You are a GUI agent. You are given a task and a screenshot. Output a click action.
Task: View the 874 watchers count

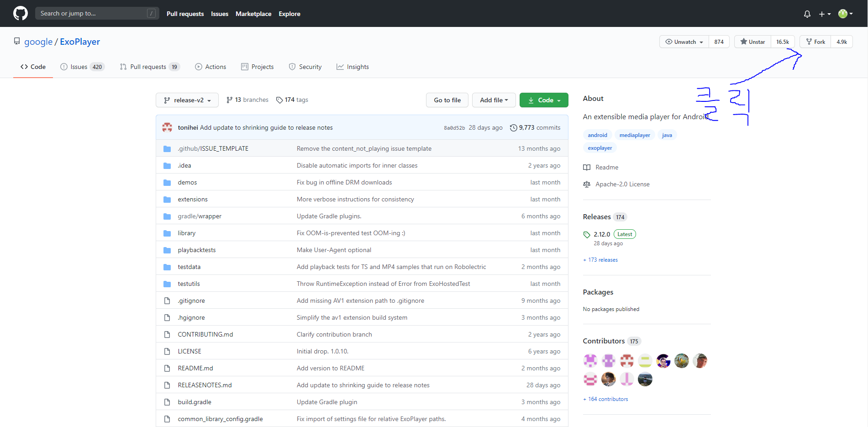coord(719,42)
